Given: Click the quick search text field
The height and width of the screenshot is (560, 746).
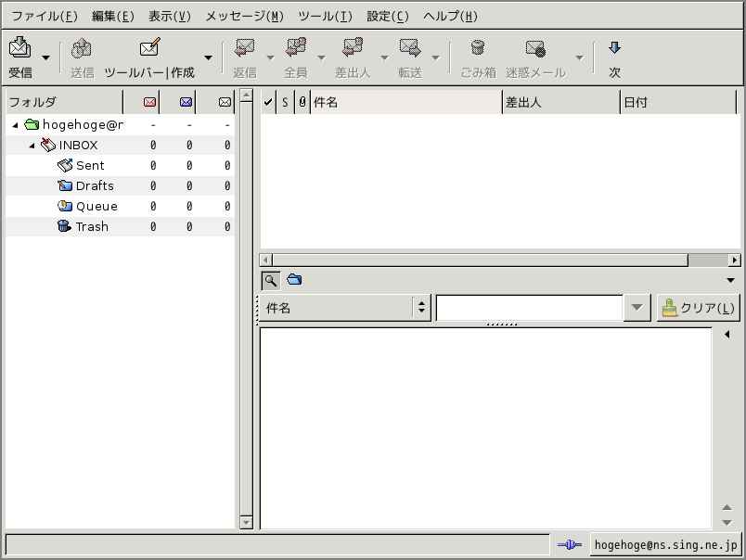Looking at the screenshot, I should (529, 308).
